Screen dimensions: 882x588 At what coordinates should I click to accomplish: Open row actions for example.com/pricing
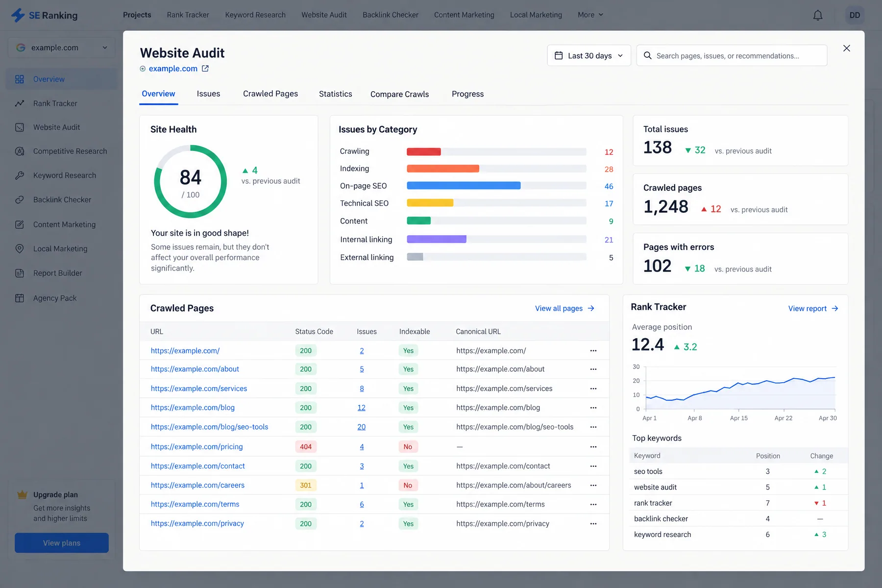click(x=593, y=447)
